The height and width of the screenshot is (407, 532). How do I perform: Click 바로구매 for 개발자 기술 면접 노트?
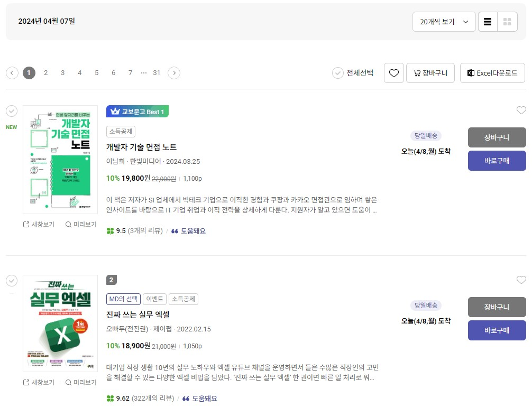pyautogui.click(x=497, y=161)
